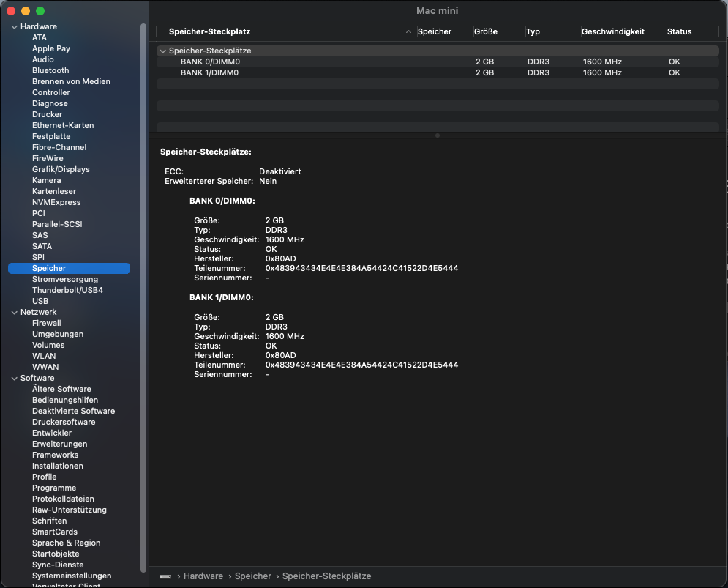Click the Speicher breadcrumb in path bar
The image size is (728, 588).
click(252, 576)
